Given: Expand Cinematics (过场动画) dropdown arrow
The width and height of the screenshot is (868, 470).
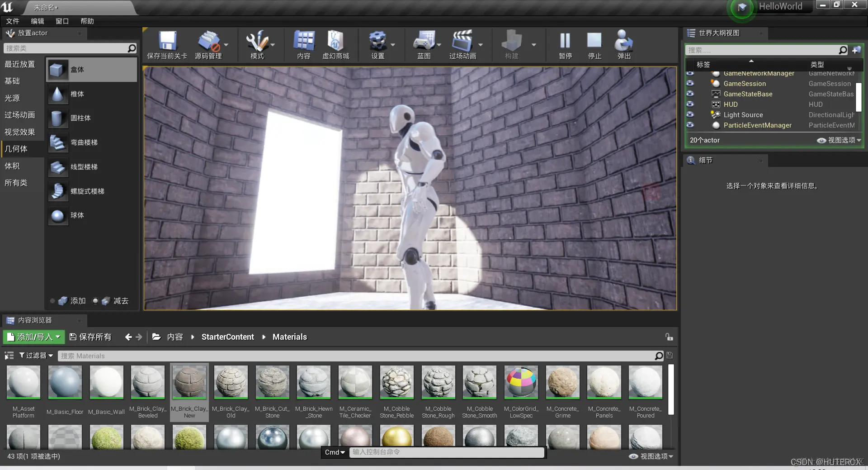Looking at the screenshot, I should point(481,45).
